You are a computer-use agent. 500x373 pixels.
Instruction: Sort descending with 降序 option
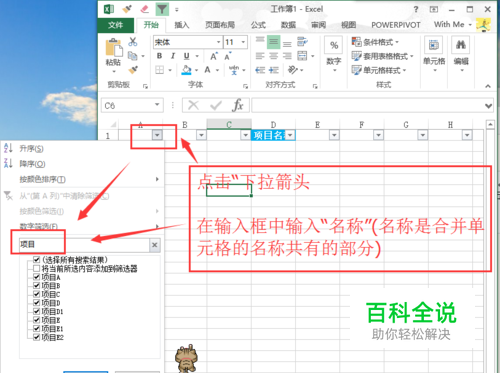click(32, 164)
